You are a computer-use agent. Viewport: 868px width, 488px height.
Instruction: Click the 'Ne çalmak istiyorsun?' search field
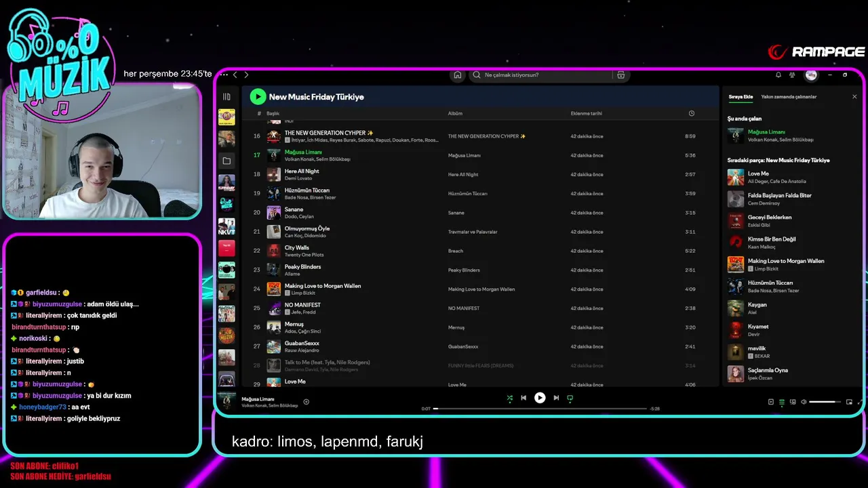pyautogui.click(x=540, y=75)
